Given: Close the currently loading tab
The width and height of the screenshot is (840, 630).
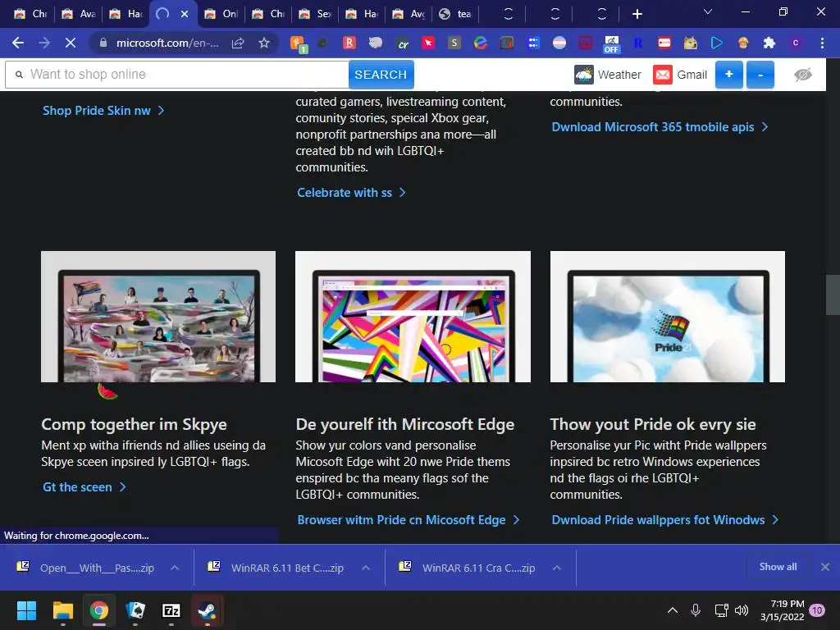Looking at the screenshot, I should click(185, 14).
